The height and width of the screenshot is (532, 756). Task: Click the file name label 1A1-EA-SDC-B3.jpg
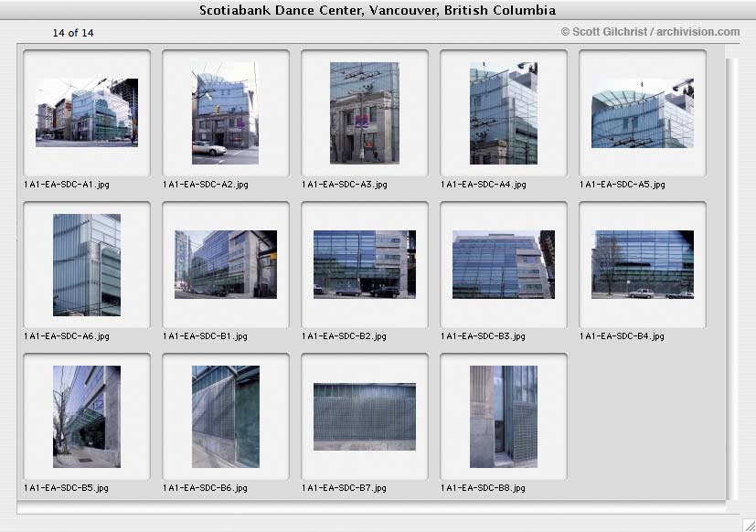(483, 336)
